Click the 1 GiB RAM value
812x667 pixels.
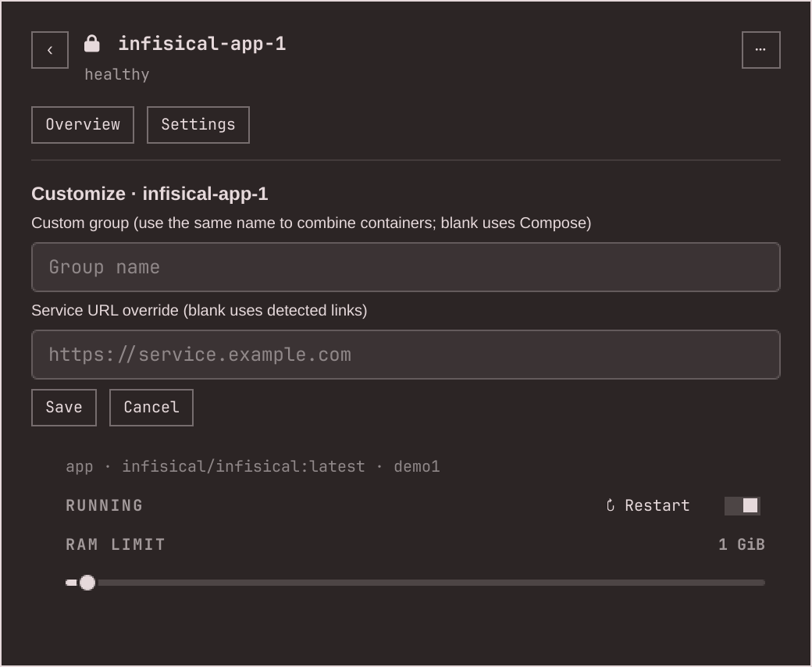pyautogui.click(x=742, y=544)
